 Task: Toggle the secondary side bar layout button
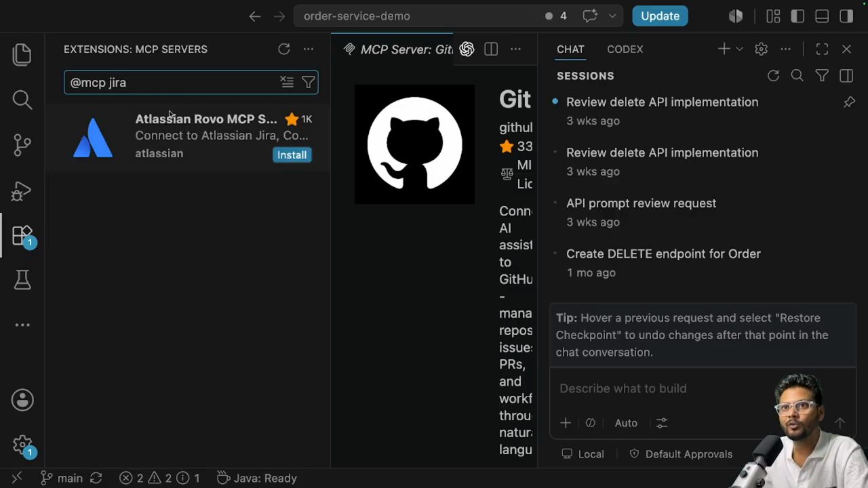point(846,16)
